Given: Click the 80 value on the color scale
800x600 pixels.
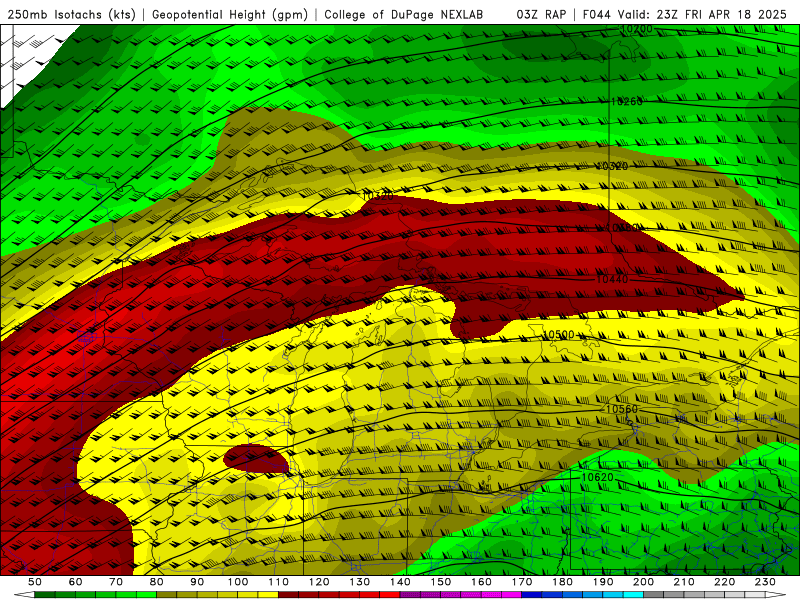Looking at the screenshot, I should click(x=156, y=582).
